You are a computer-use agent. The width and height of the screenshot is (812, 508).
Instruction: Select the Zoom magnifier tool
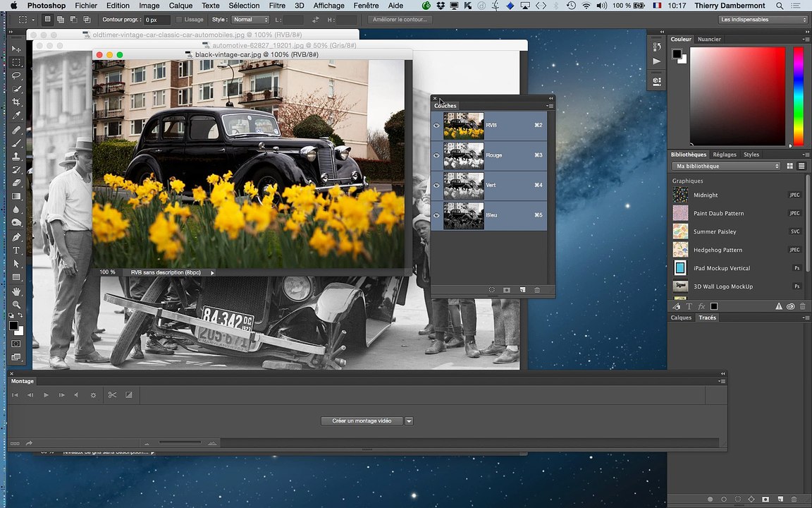pos(16,305)
